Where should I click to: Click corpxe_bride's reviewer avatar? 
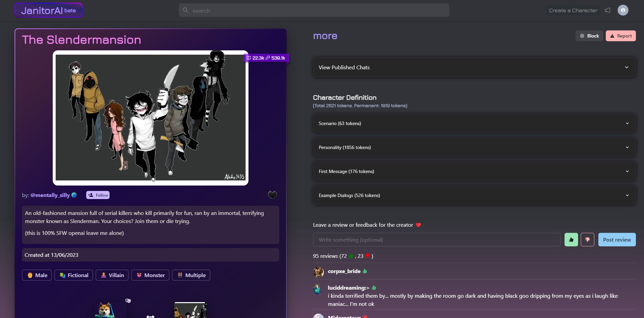tap(318, 272)
